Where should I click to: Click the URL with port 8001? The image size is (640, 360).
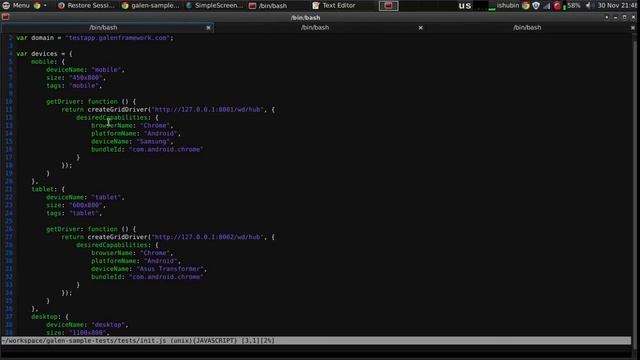(207, 109)
